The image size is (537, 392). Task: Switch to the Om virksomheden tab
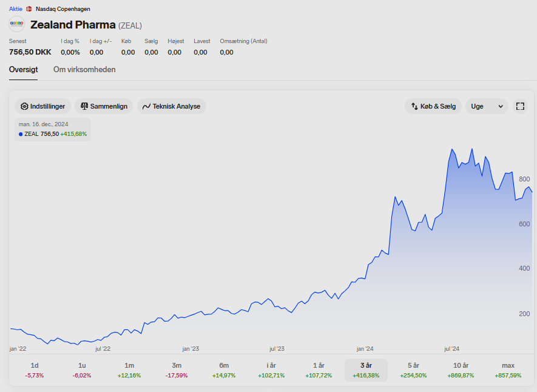pyautogui.click(x=84, y=70)
